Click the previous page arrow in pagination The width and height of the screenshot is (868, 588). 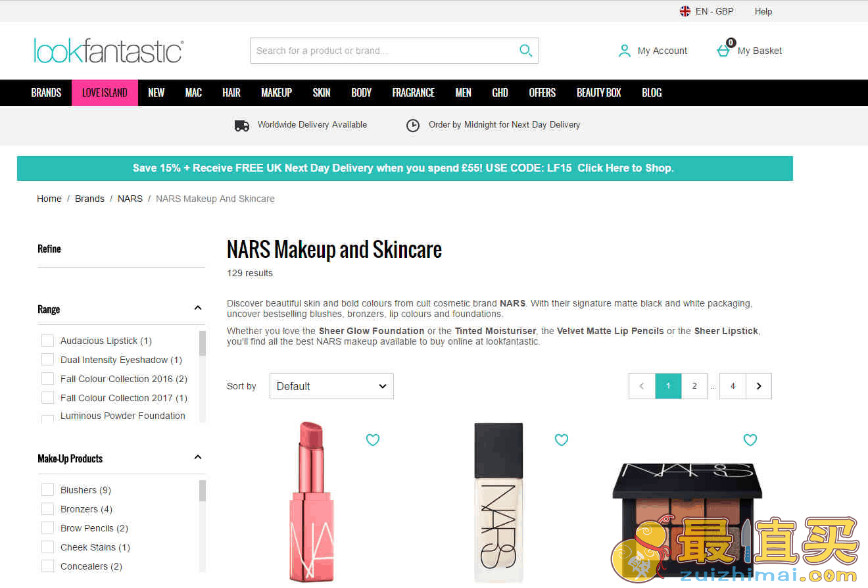pyautogui.click(x=642, y=386)
